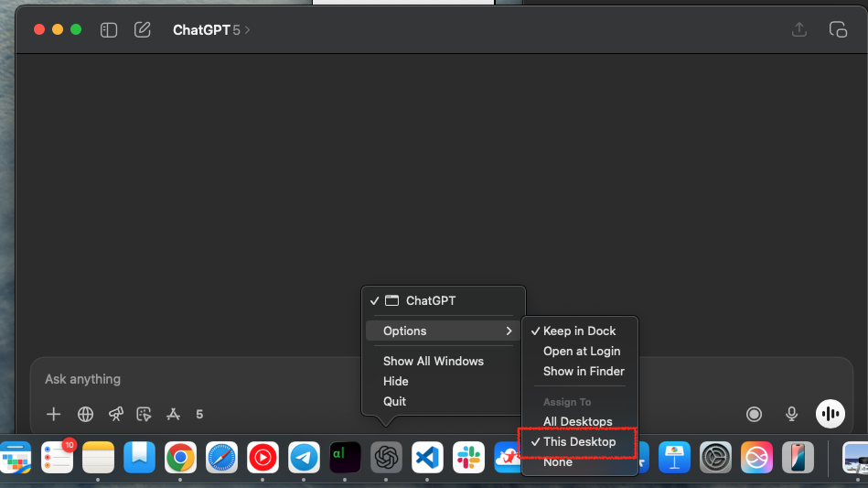Open Keynote from the Dock

674,458
